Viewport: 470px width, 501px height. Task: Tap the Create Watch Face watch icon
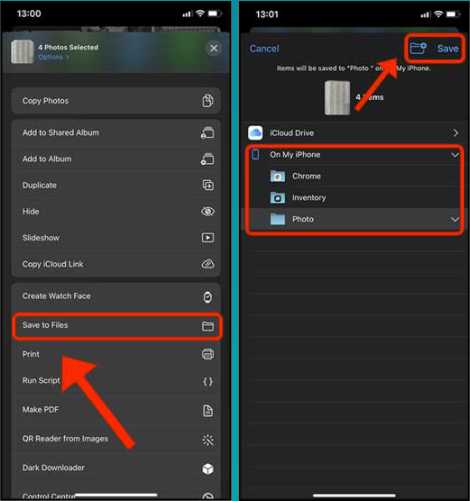208,297
